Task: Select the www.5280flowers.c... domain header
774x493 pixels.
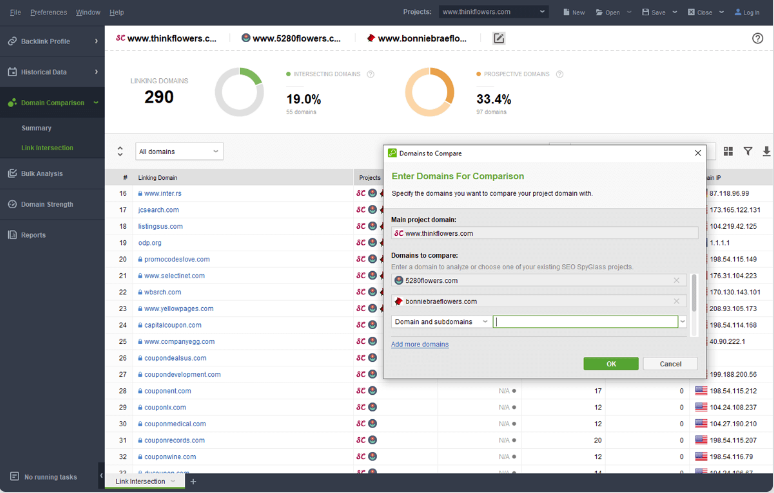Action: point(291,38)
